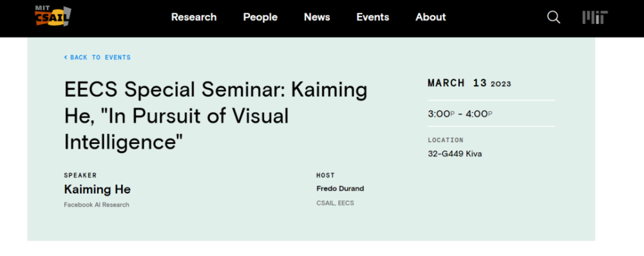
Task: Select the About menu item
Action: (x=431, y=17)
